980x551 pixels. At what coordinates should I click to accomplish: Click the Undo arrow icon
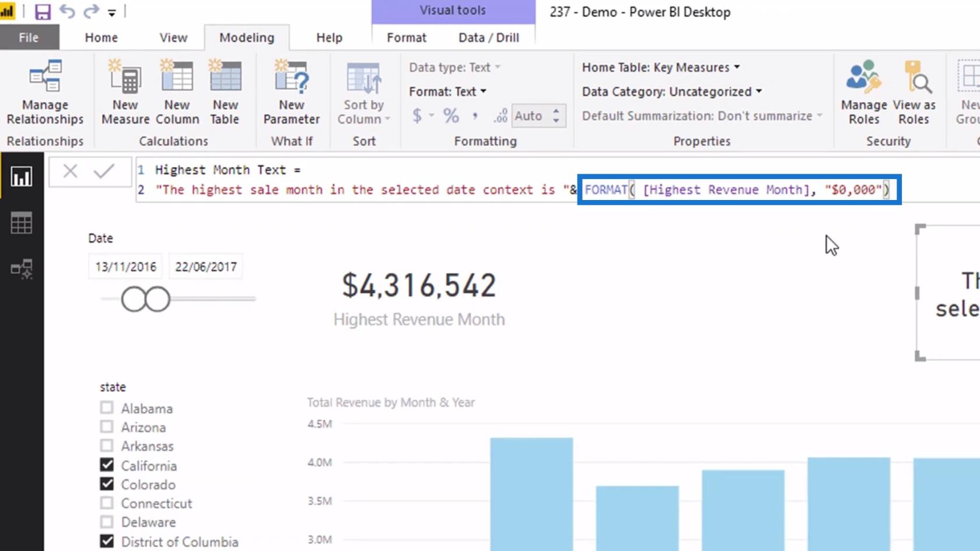coord(66,11)
